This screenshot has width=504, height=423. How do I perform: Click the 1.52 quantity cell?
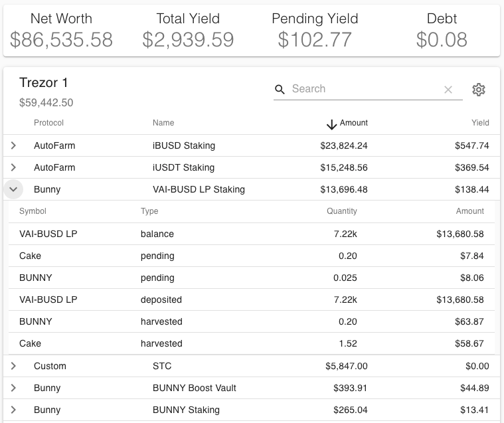pos(348,343)
